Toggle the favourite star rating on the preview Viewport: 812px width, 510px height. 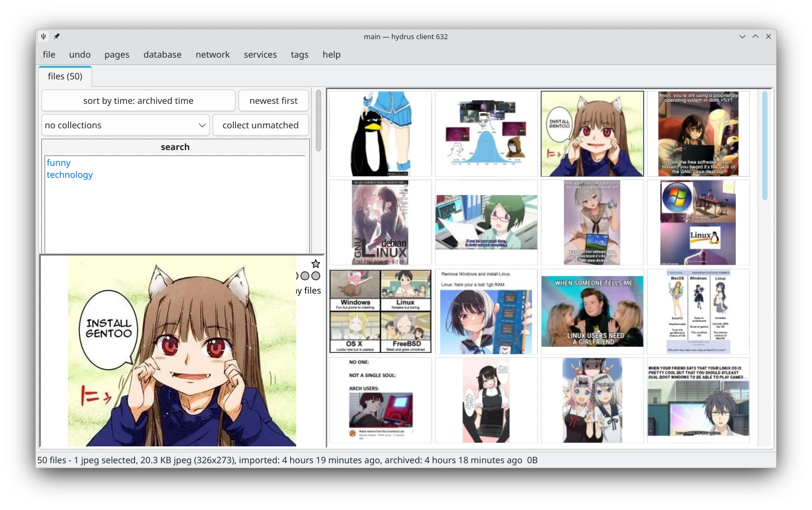pyautogui.click(x=315, y=264)
